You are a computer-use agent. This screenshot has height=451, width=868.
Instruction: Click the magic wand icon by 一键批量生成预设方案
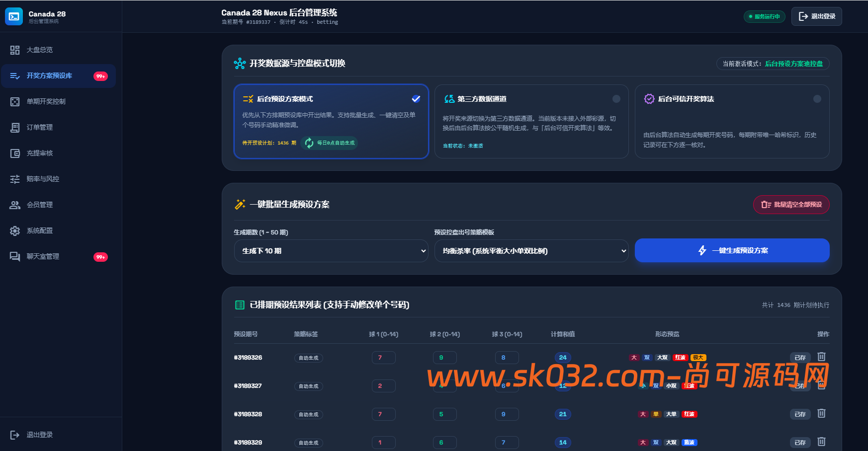(x=240, y=205)
